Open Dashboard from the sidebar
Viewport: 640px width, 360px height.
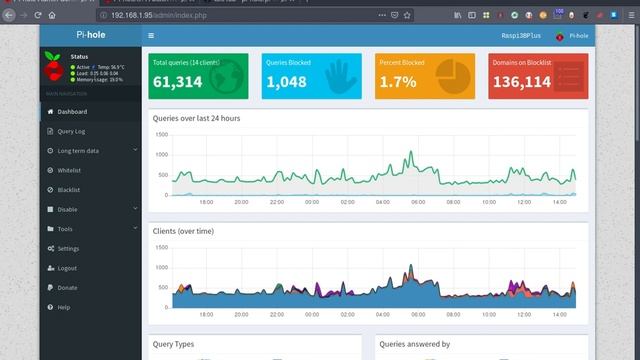pos(91,112)
